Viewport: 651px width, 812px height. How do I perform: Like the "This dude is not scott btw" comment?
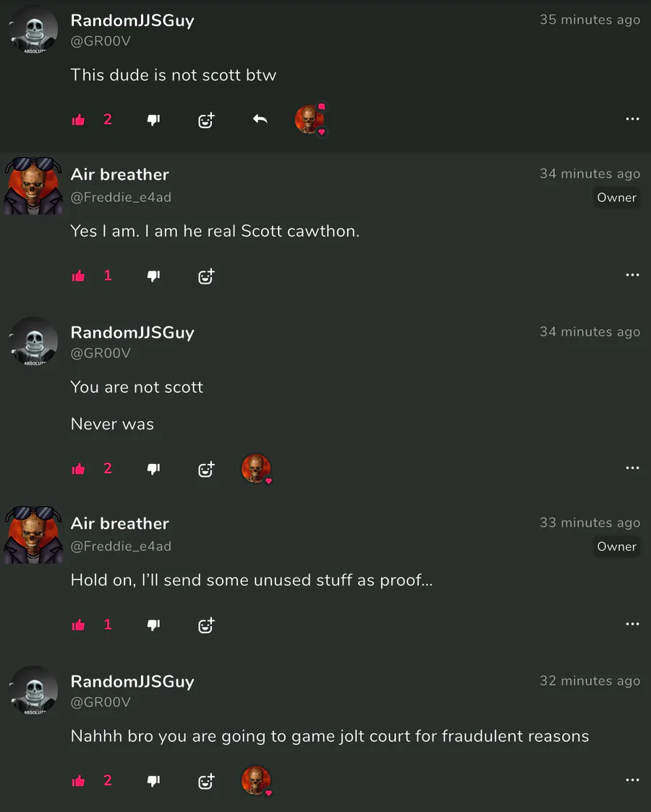79,120
